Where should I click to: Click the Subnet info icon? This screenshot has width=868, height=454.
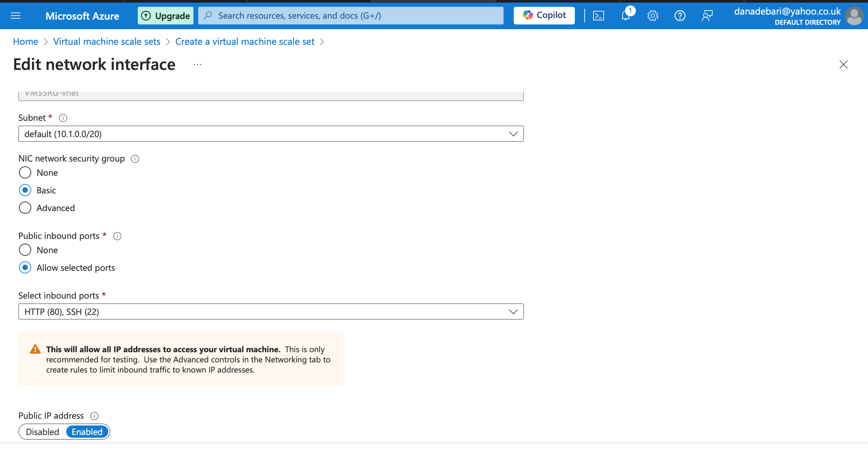pos(63,118)
